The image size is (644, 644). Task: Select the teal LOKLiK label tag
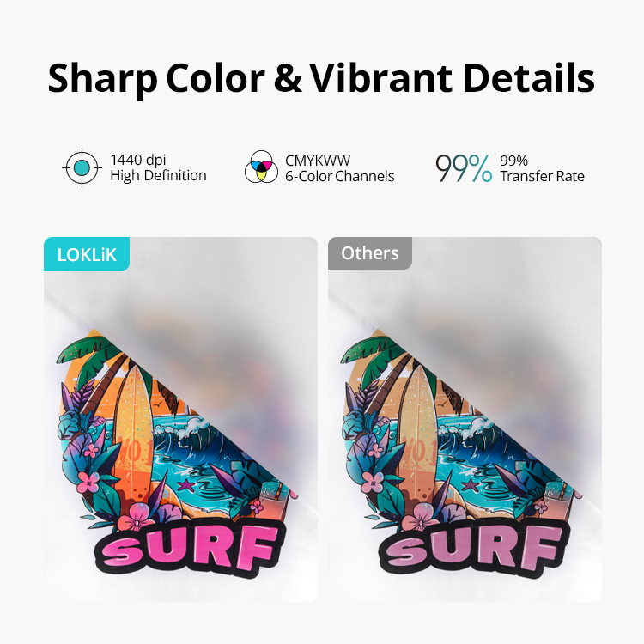point(87,254)
